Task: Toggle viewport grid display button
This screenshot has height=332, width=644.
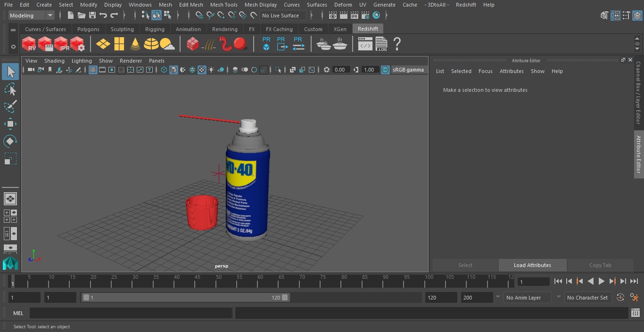Action: [93, 70]
